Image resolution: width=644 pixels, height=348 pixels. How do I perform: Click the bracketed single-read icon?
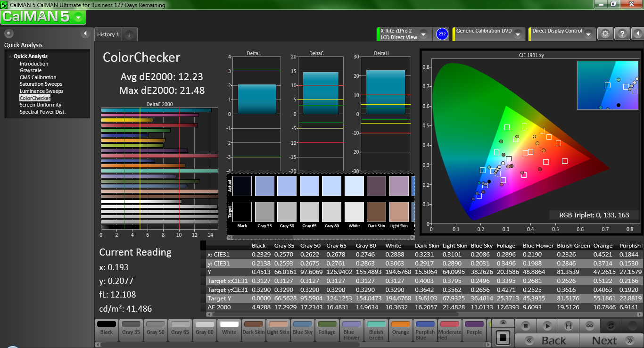(569, 326)
